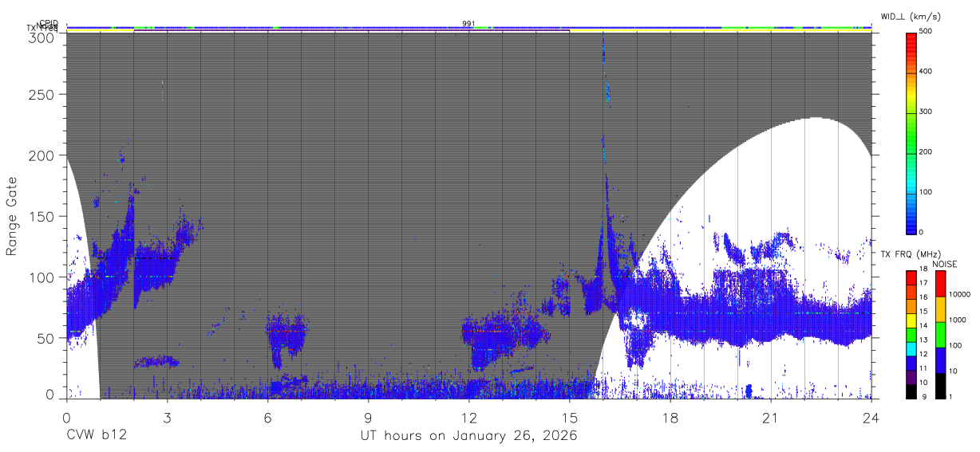
Task: Click the noise and TX frequency strip above plot
Action: coord(468,30)
